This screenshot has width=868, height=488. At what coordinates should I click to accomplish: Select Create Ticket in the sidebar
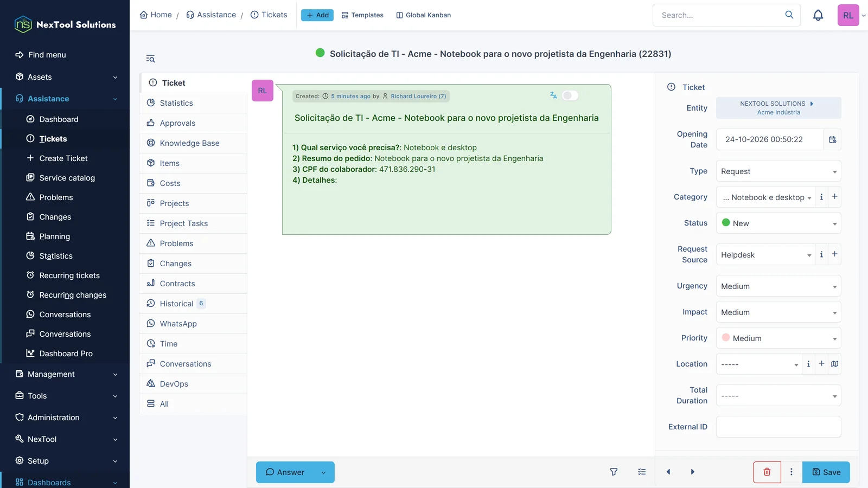[63, 158]
